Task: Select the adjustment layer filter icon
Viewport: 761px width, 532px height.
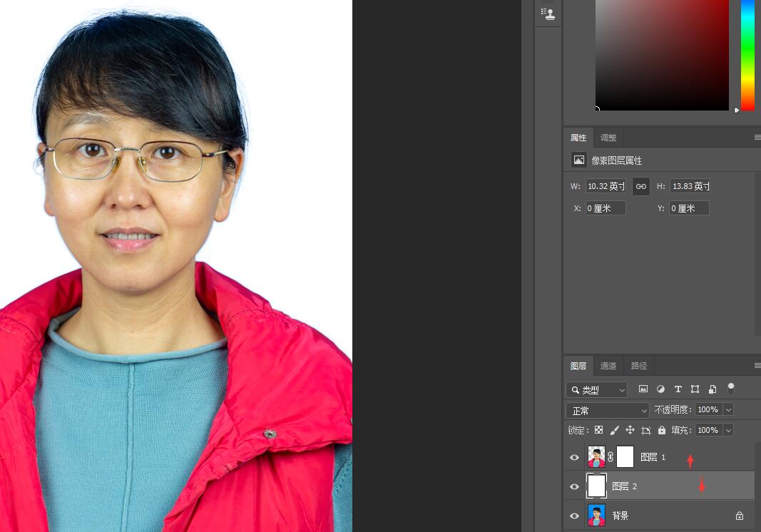Action: [660, 389]
